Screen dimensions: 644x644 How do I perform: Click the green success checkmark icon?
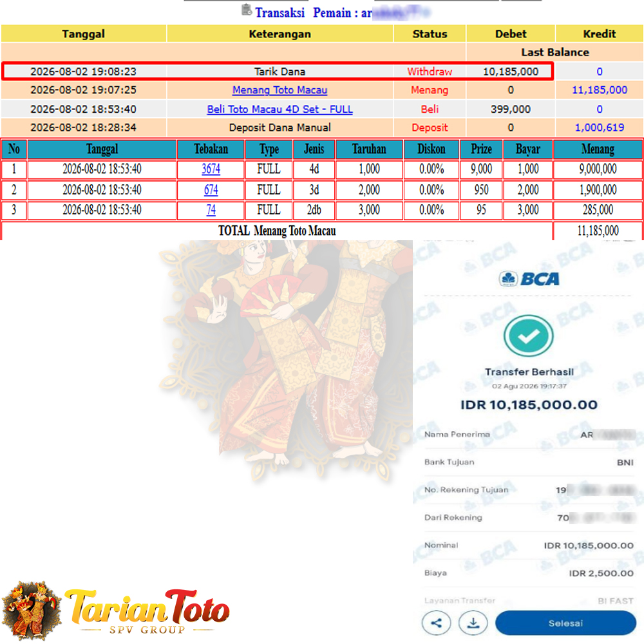[x=529, y=336]
